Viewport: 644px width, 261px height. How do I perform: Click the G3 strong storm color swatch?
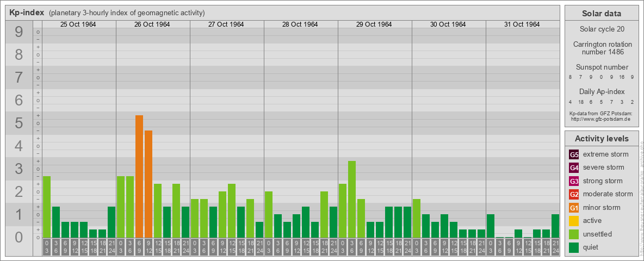[574, 181]
